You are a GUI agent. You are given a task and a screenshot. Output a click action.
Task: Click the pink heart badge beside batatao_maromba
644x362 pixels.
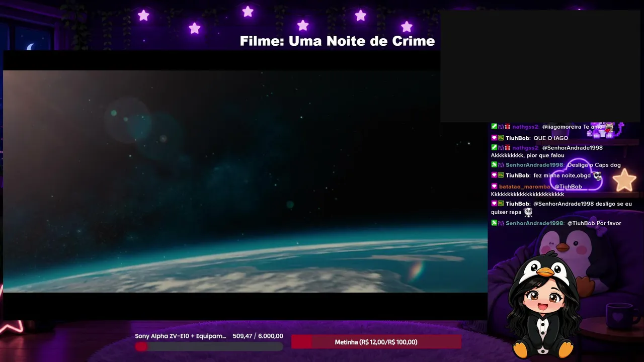(x=494, y=187)
